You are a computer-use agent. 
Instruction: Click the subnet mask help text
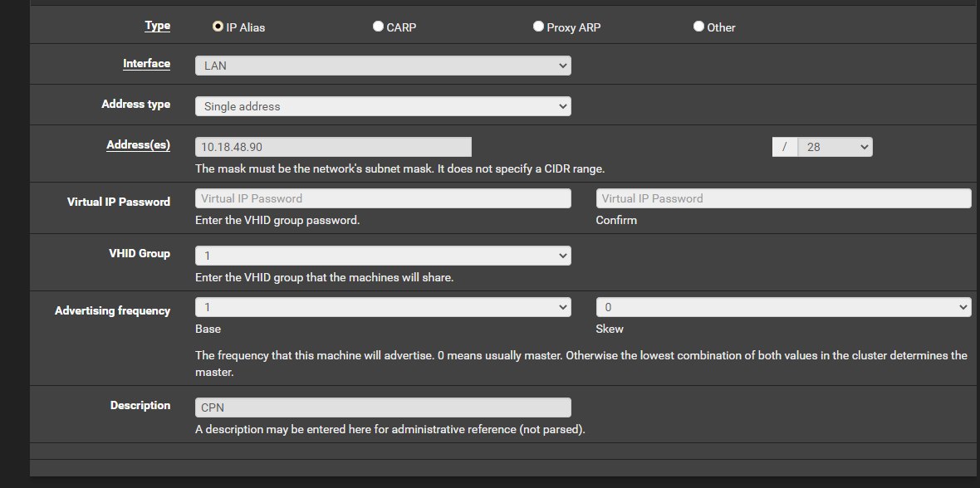point(400,169)
